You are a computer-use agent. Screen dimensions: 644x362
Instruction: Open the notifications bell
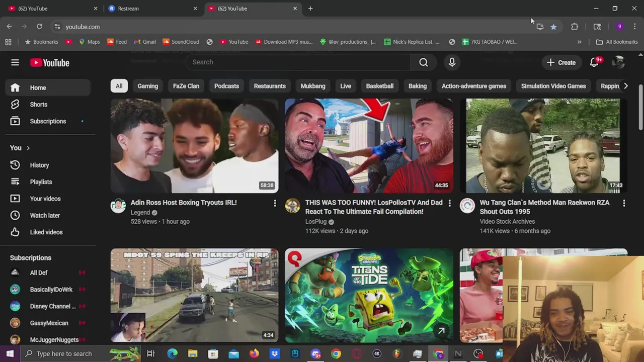coord(595,62)
